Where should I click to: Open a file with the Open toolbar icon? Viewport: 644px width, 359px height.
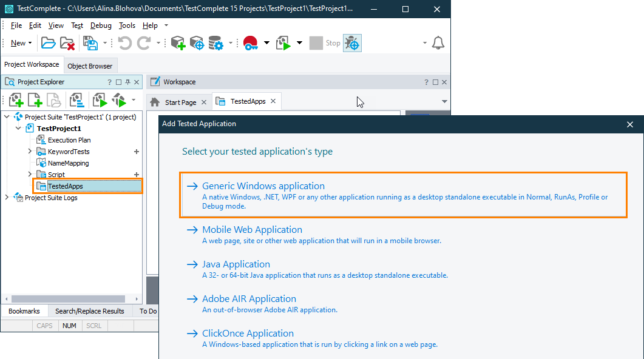tap(47, 43)
